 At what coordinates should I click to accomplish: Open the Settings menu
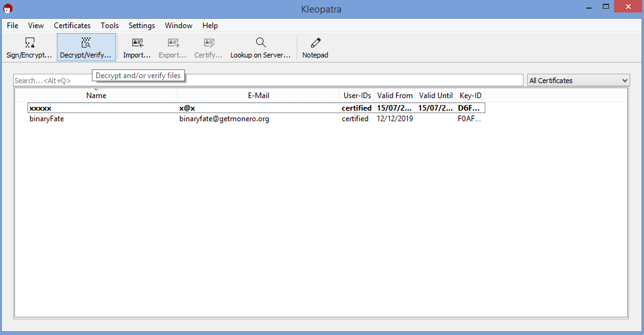pos(142,26)
